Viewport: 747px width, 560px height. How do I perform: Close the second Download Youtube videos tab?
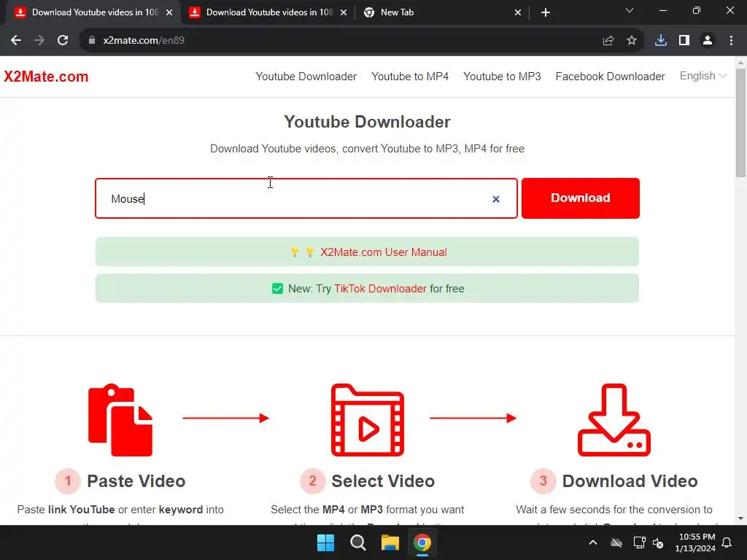pos(344,12)
